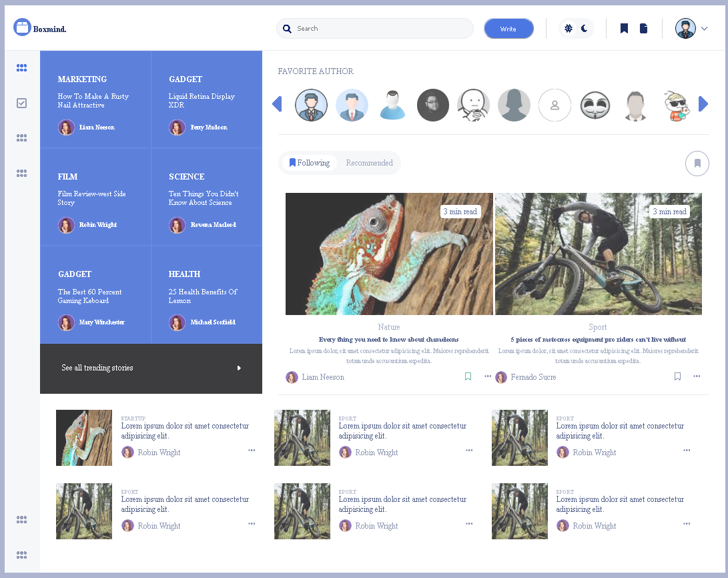Viewport: 728px width, 578px height.
Task: Select the moon icon for dark mode
Action: (x=583, y=28)
